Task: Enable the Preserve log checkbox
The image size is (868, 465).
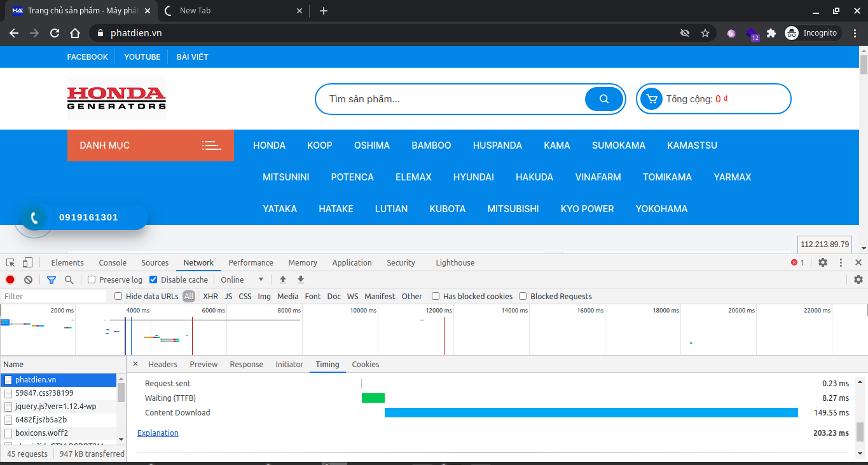Action: (92, 280)
